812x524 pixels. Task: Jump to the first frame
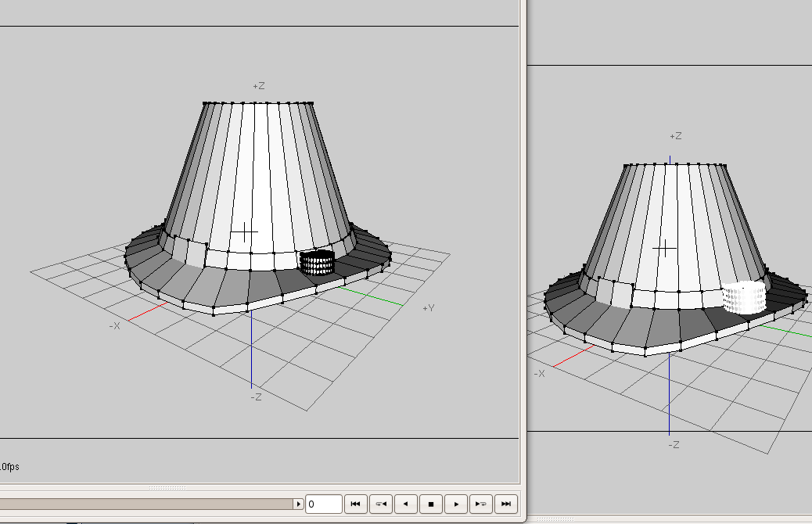355,504
